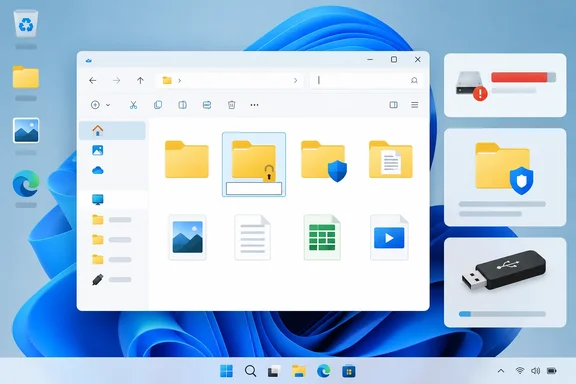This screenshot has height=384, width=576.
Task: Open Microsoft Store from the taskbar
Action: [349, 371]
